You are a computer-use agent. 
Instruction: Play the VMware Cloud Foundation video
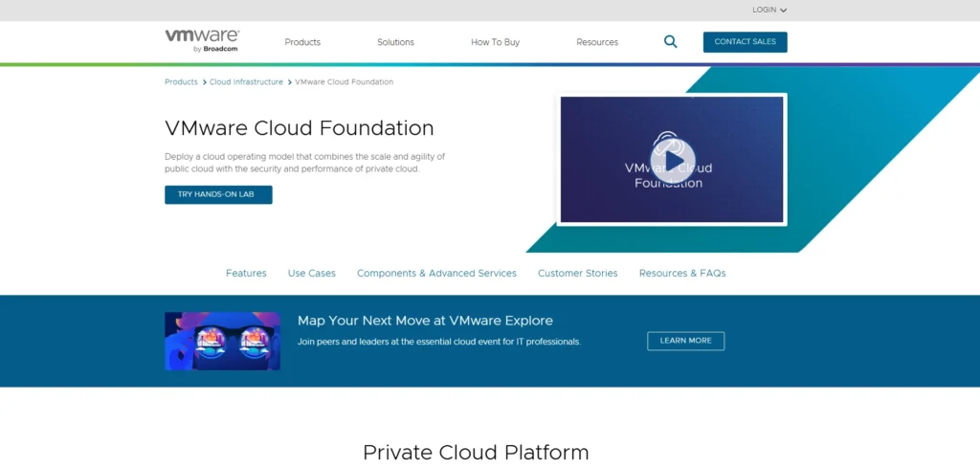click(673, 161)
